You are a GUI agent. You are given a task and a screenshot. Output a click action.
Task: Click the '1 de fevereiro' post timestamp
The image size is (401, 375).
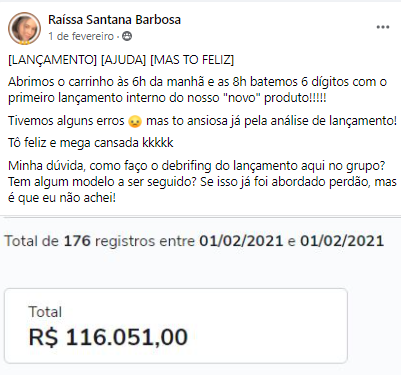81,36
